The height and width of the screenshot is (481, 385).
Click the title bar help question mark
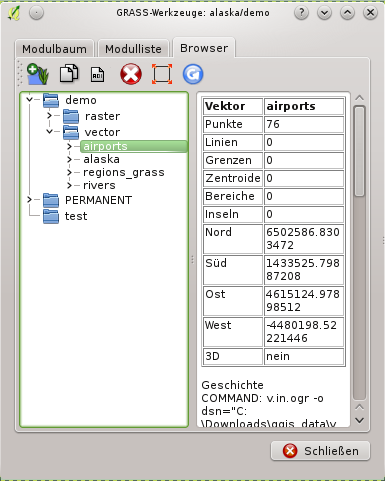[x=301, y=13]
